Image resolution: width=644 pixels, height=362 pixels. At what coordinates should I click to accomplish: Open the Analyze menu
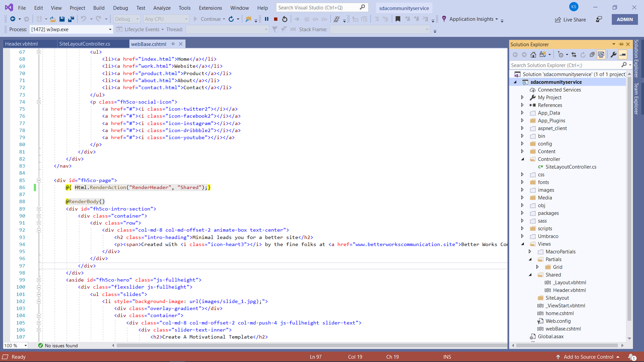coord(162,8)
